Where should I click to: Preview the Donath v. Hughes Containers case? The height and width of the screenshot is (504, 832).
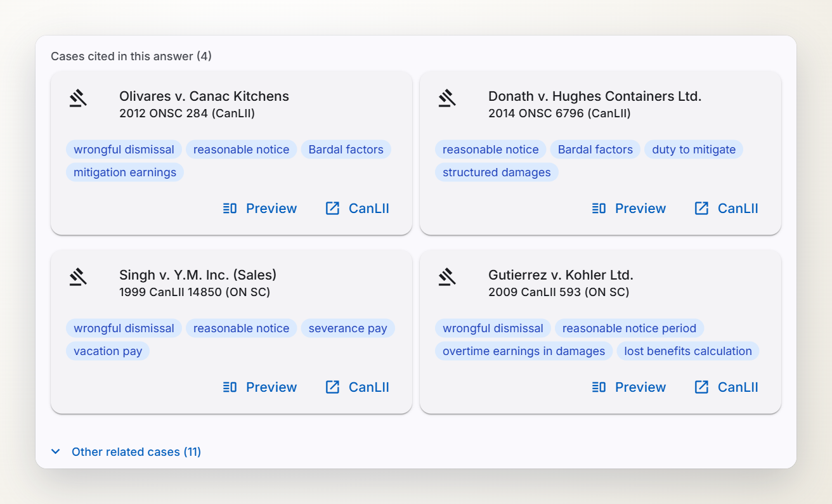(629, 209)
